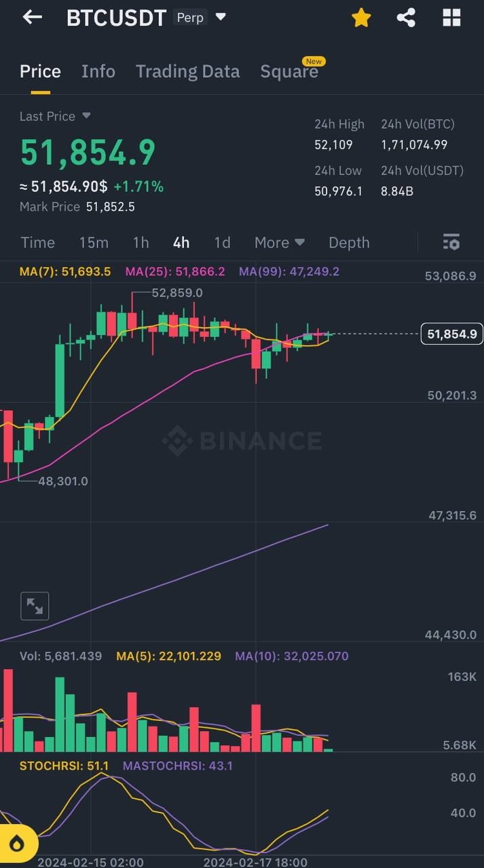Favorite BTCUSDT with the star icon
Viewport: 484px width, 868px height.
(x=361, y=18)
